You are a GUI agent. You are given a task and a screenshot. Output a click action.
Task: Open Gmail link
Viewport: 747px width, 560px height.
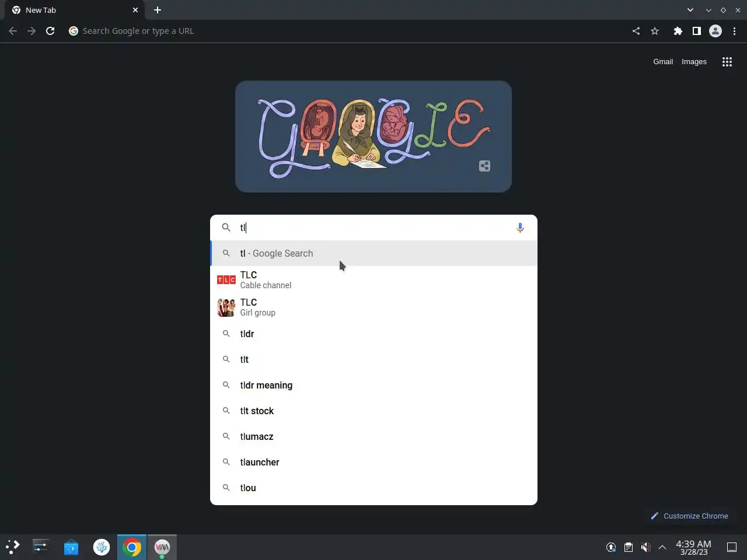[x=663, y=61]
